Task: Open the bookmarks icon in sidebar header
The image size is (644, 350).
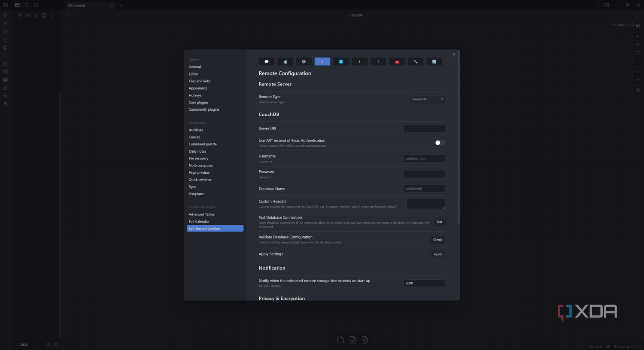Action: [x=36, y=5]
